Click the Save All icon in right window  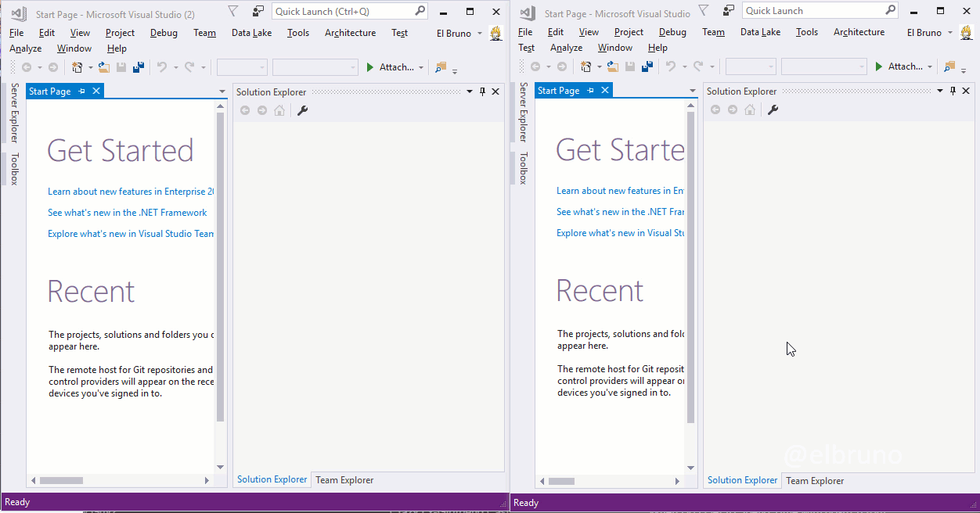647,66
